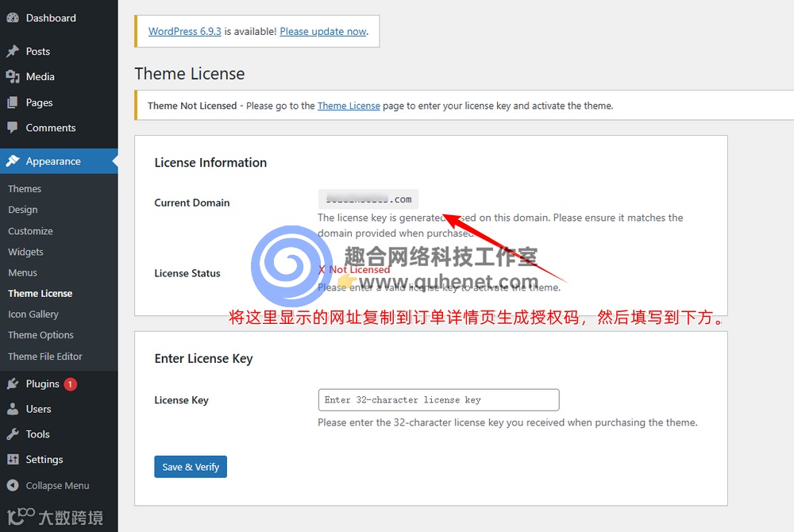Click the Current Domain label
The width and height of the screenshot is (794, 532).
[x=192, y=203]
